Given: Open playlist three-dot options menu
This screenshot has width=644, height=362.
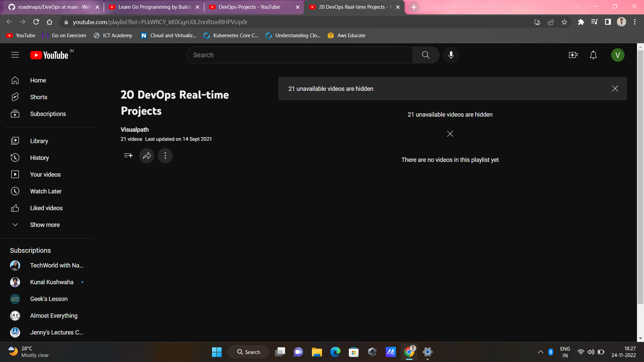Looking at the screenshot, I should [x=165, y=156].
